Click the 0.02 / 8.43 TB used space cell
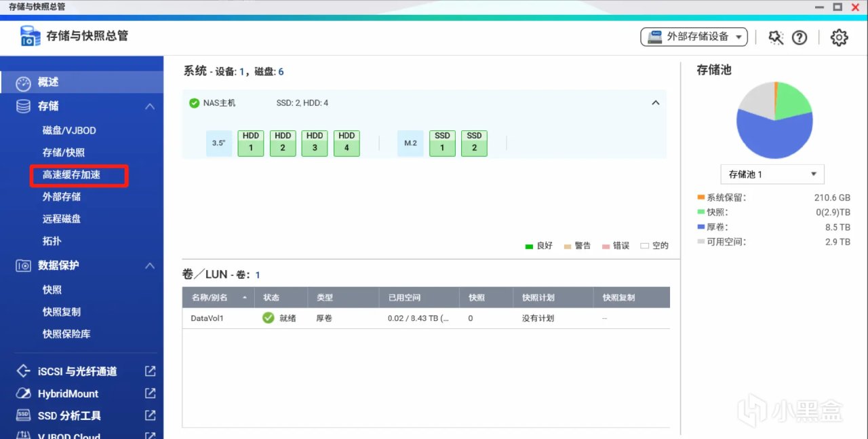 click(x=418, y=318)
